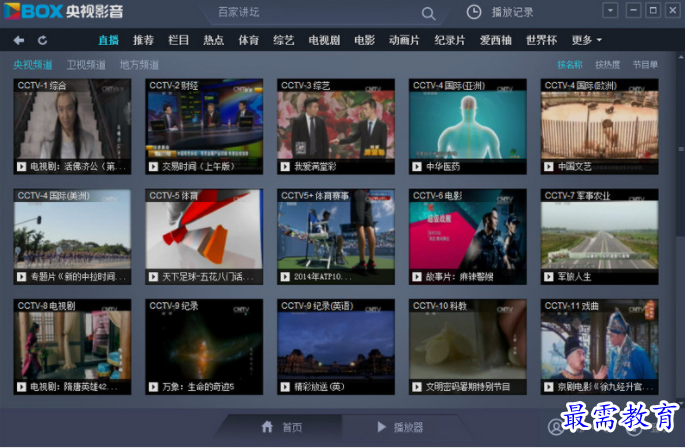Select the 栏目 tab
The width and height of the screenshot is (685, 448).
tap(178, 40)
